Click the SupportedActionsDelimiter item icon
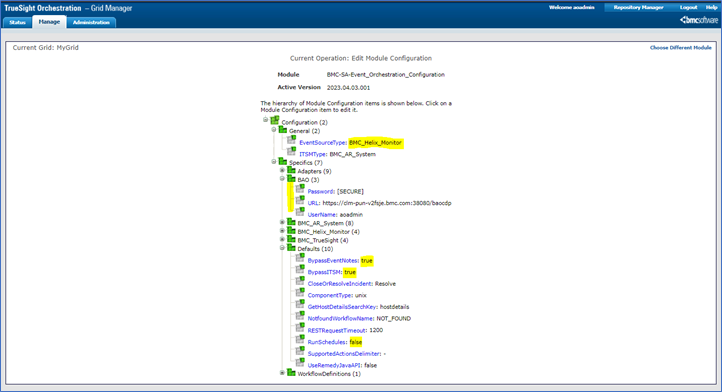This screenshot has height=392, width=722. point(300,351)
